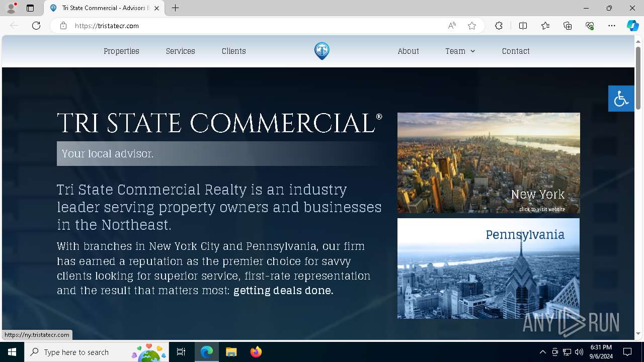Select the Tri State Commercial browser tab

[x=105, y=8]
